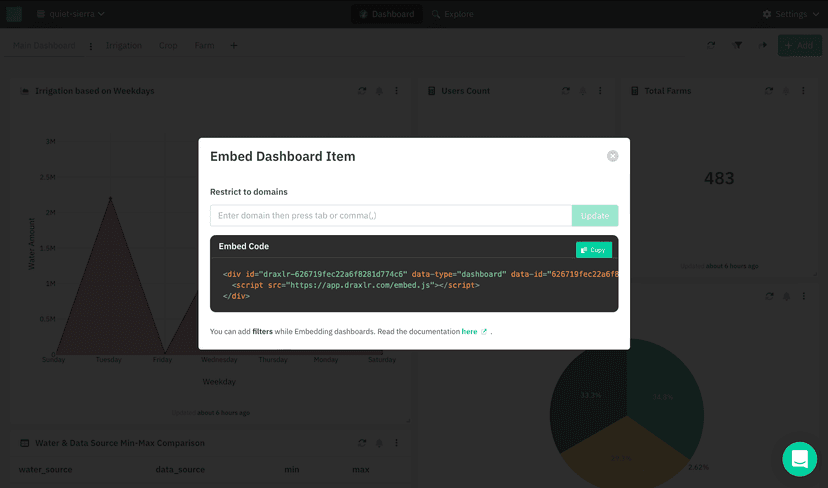Open alerts bell on Water & Data Source table

tap(379, 443)
